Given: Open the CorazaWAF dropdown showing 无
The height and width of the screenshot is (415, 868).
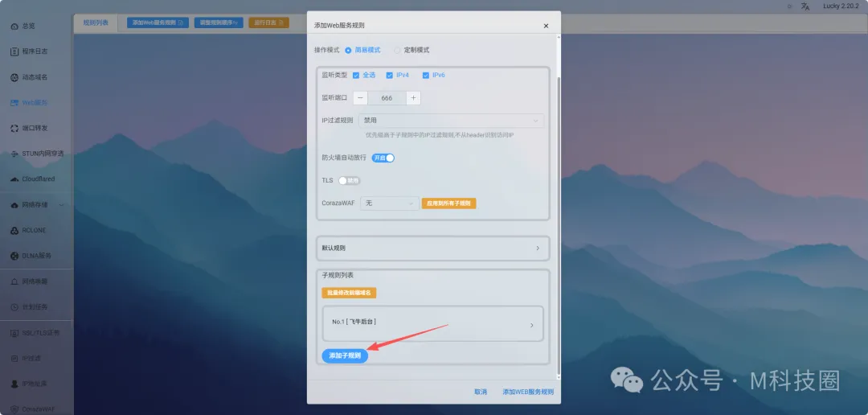Looking at the screenshot, I should pos(389,203).
